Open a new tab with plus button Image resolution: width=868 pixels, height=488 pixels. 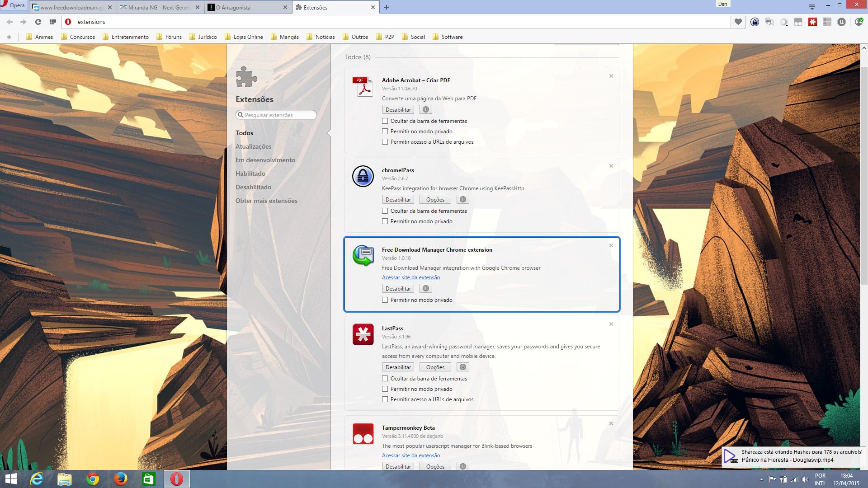point(386,7)
